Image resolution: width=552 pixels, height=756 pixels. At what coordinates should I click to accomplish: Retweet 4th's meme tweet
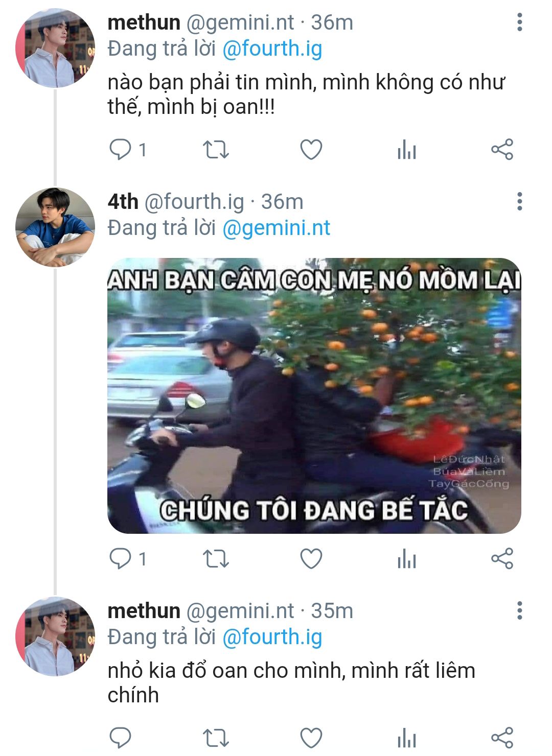tap(216, 559)
